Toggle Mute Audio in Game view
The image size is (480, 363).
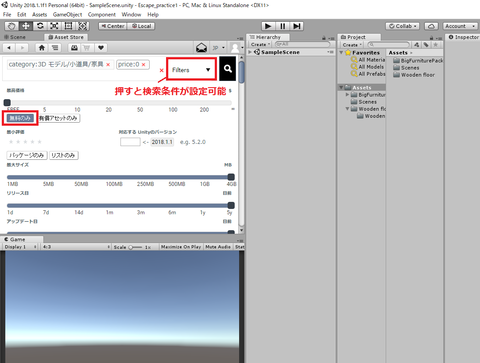[x=218, y=247]
